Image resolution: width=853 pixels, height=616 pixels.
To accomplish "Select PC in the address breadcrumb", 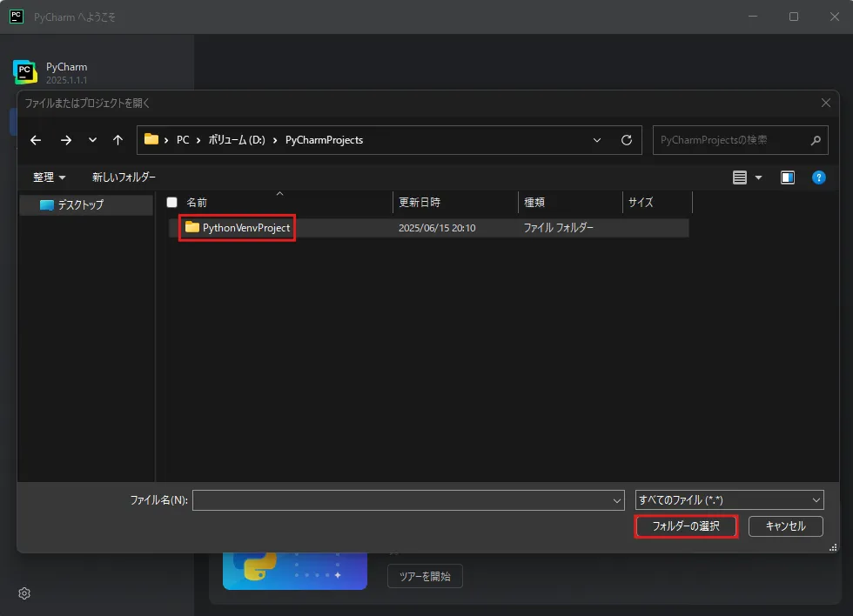I will tap(183, 140).
